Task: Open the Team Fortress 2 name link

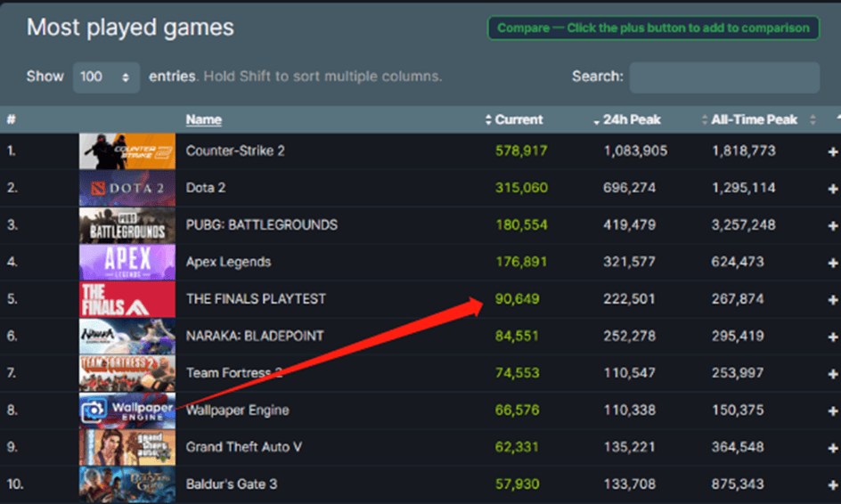Action: coord(233,372)
